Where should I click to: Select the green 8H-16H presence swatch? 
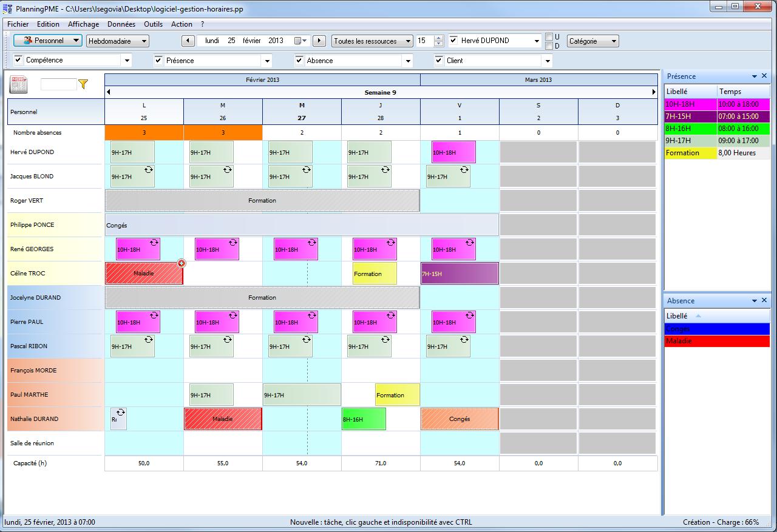(x=690, y=129)
